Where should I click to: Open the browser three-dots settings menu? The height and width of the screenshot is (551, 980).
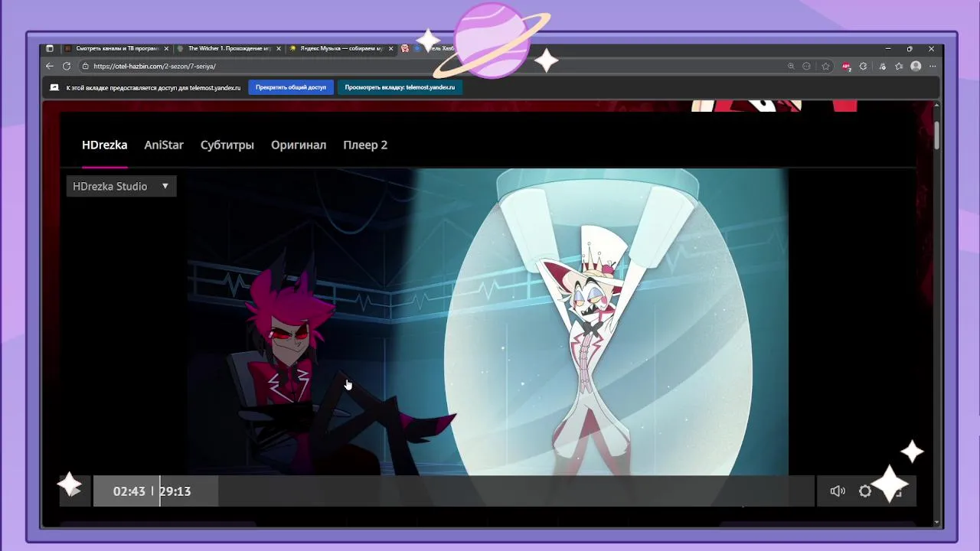933,67
